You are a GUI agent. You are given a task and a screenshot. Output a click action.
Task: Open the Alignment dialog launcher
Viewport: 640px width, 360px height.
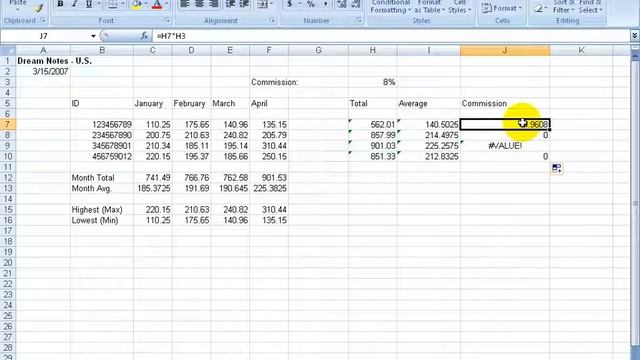pos(272,20)
